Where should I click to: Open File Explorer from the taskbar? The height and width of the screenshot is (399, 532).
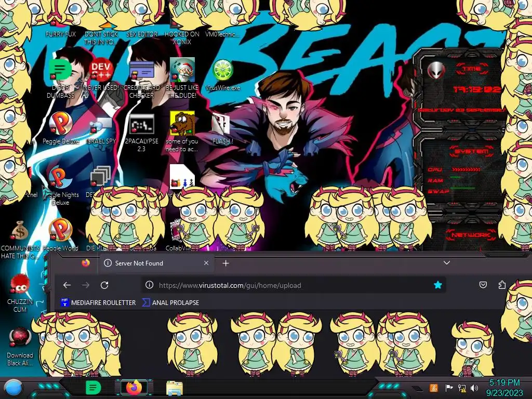pyautogui.click(x=175, y=388)
